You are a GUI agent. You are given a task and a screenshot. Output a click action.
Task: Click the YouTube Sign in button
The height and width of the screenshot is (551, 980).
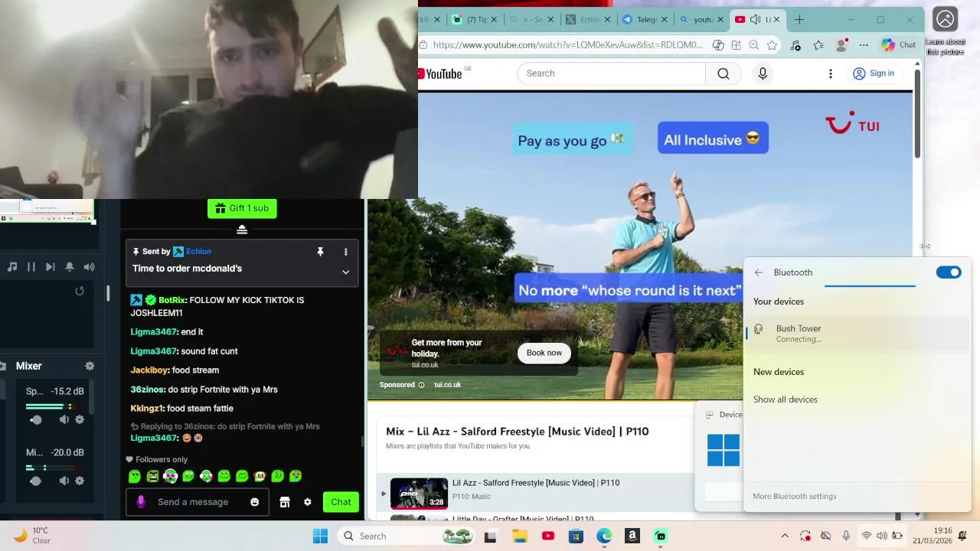874,73
